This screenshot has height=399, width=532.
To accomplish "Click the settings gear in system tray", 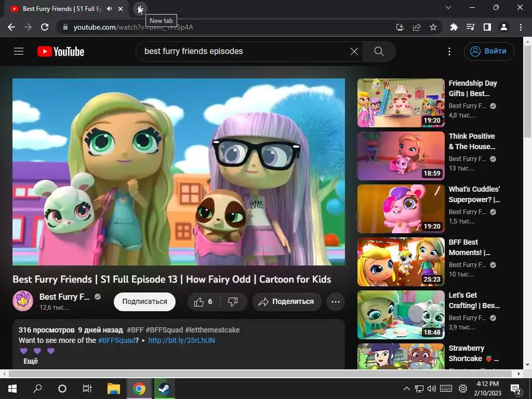I will [463, 389].
